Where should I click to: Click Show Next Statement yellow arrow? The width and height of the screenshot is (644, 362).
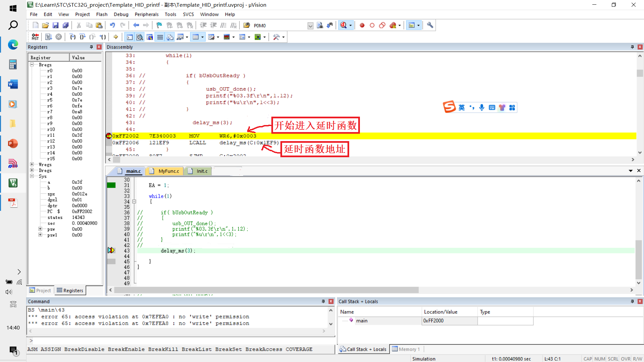click(116, 37)
